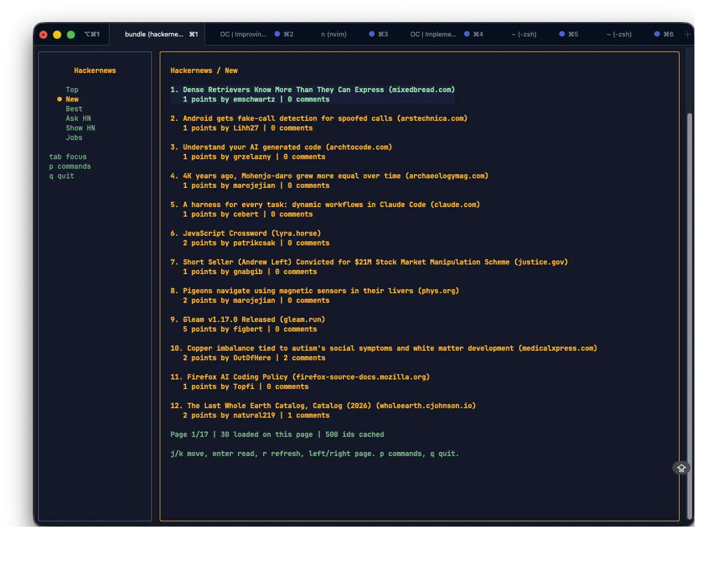This screenshot has width=728, height=571.
Task: Click the orange bullet beside New
Action: pyautogui.click(x=59, y=99)
